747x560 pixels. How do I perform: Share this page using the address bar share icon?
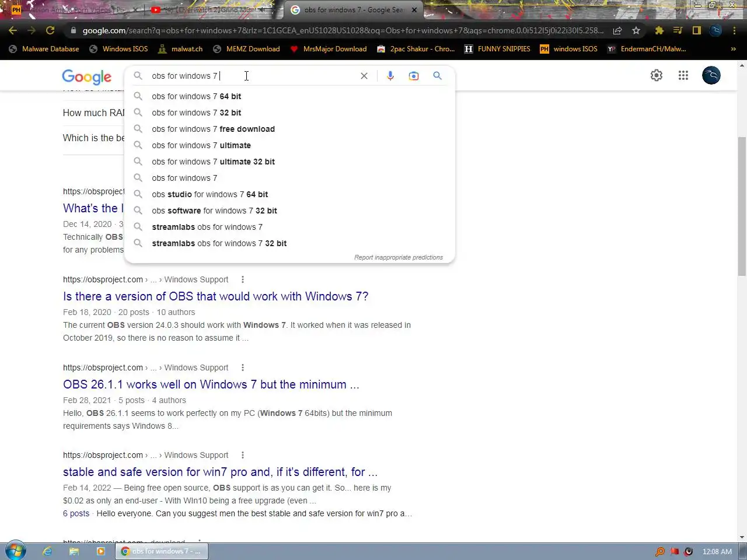point(617,30)
